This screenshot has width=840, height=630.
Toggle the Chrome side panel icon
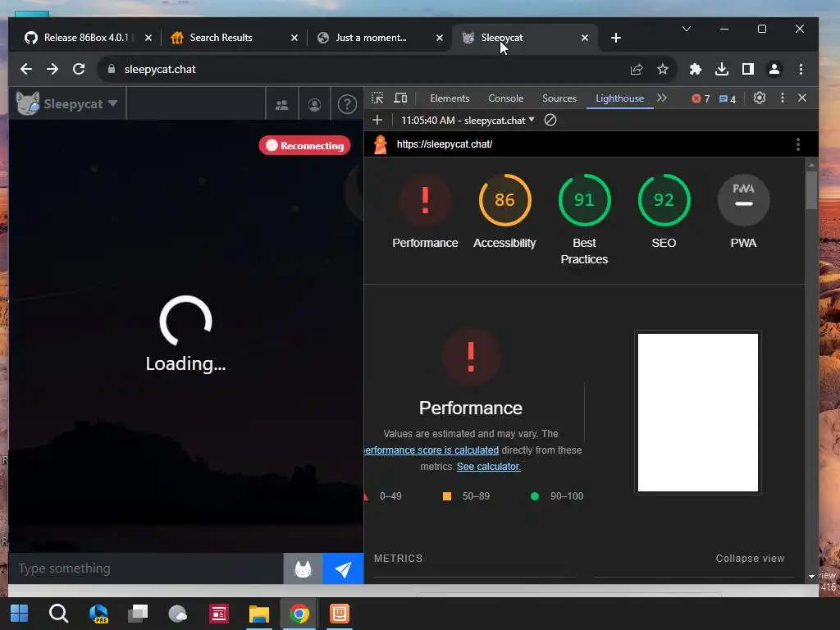tap(748, 69)
